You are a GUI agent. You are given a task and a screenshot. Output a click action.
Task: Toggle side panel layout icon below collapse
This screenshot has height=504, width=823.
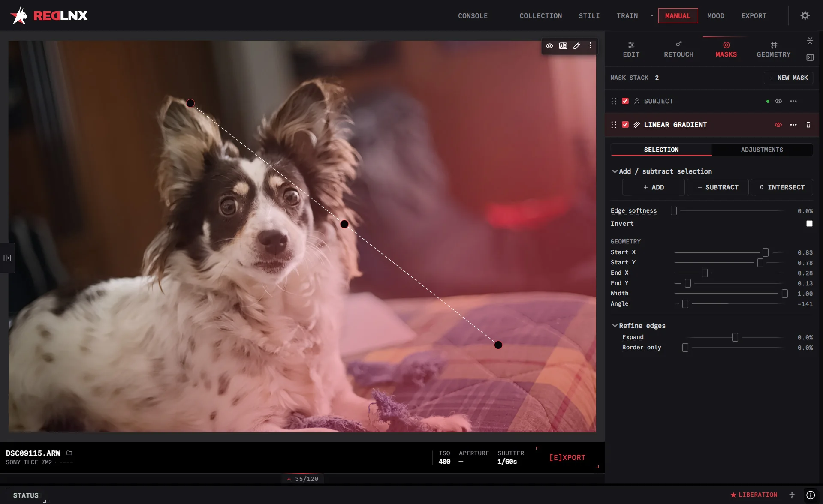[x=810, y=57]
